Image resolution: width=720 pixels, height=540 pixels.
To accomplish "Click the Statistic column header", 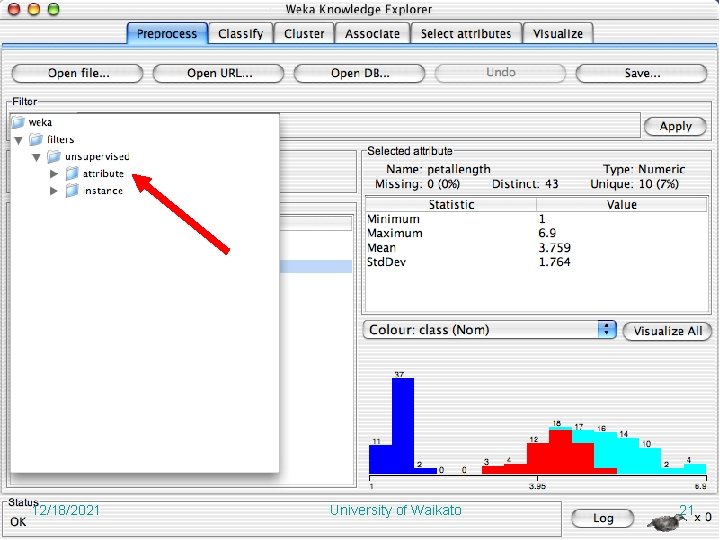I will pyautogui.click(x=451, y=204).
